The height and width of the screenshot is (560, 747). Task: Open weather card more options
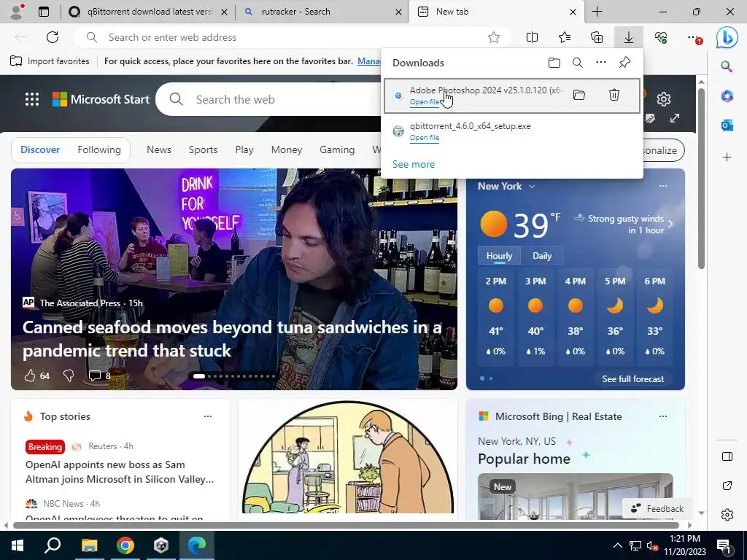coord(663,186)
